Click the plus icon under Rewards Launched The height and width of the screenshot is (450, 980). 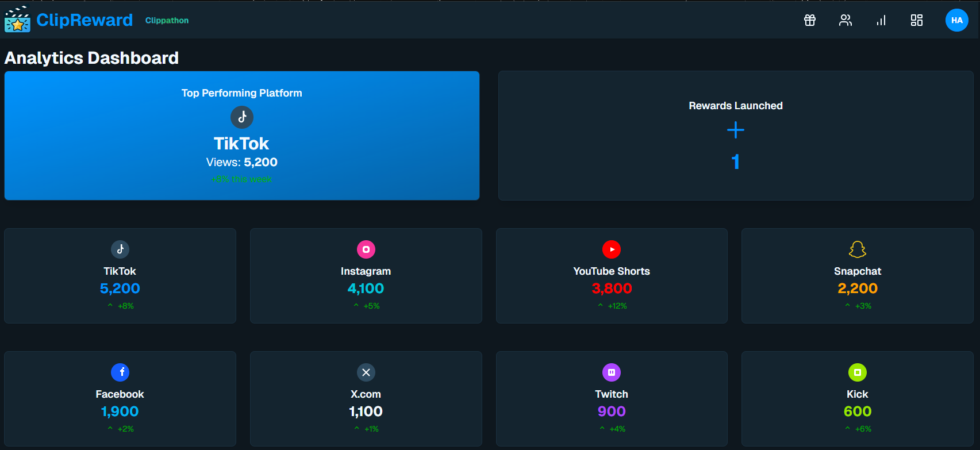[736, 130]
